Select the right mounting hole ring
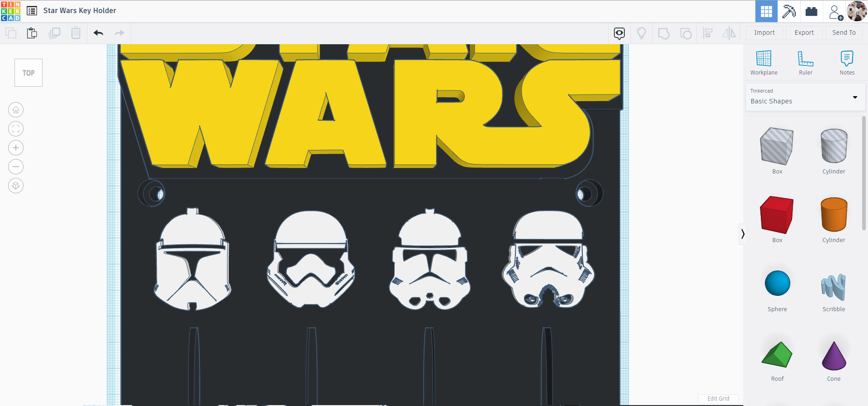 589,193
